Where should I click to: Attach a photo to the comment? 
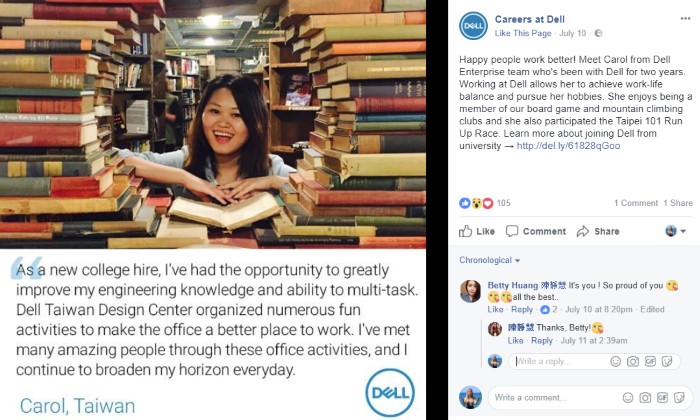point(645,397)
